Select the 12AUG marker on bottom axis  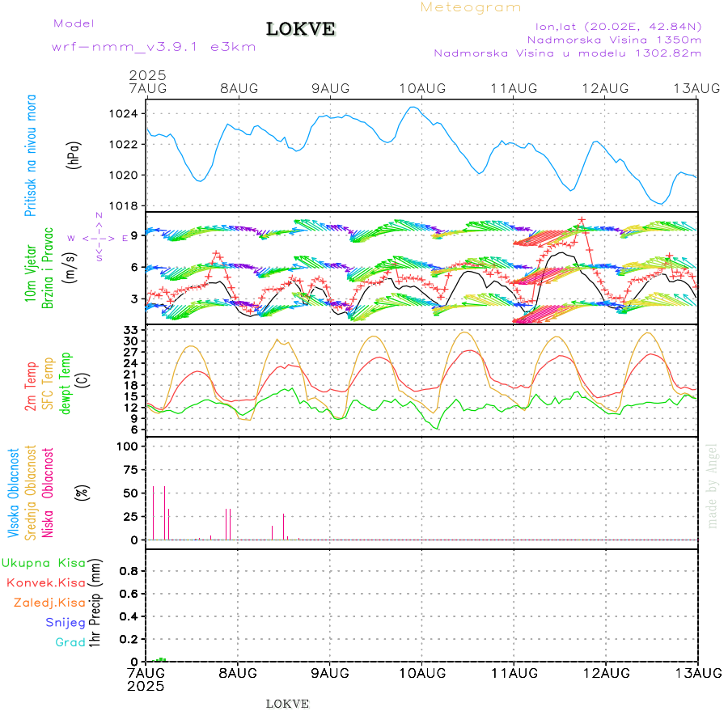pyautogui.click(x=605, y=673)
